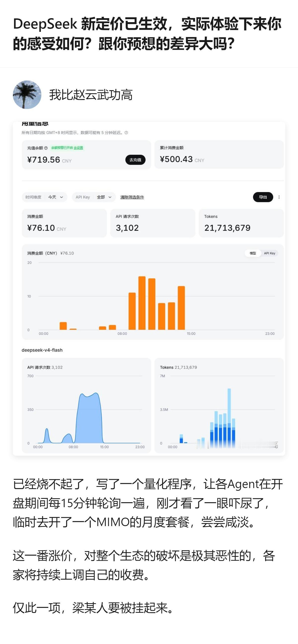The image size is (298, 644).
Task: Click the paragraph starting 已经烧不起了
Action: (x=148, y=503)
